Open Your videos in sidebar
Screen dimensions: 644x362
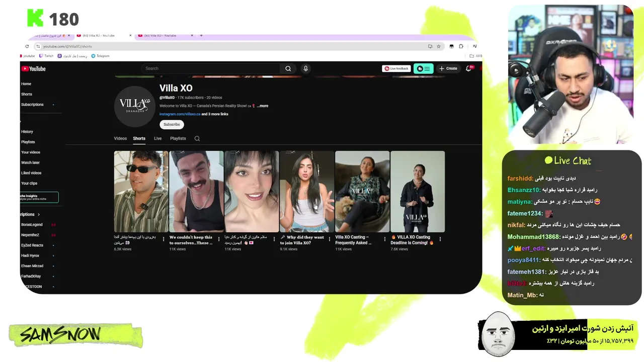pos(31,152)
